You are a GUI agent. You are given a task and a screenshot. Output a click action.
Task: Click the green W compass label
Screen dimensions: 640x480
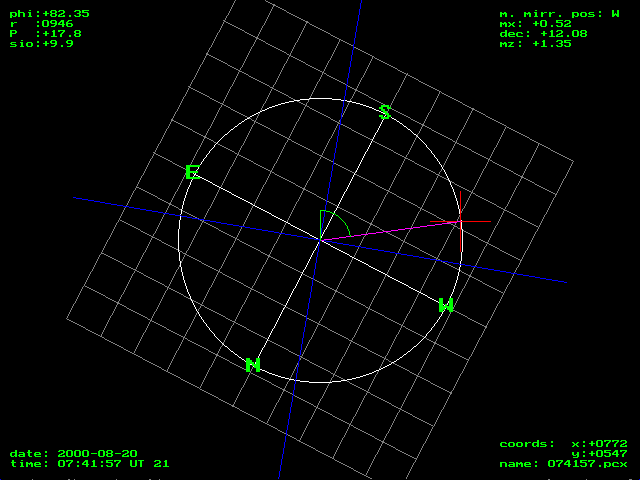(x=446, y=305)
